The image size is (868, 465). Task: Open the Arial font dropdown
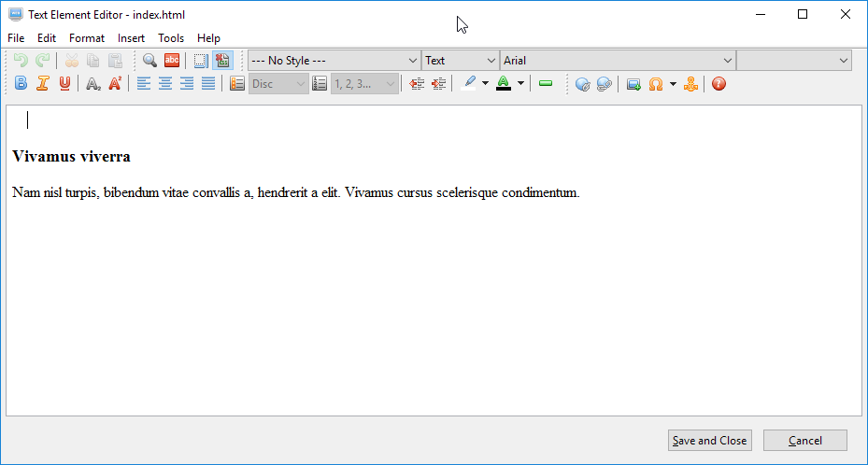pyautogui.click(x=618, y=61)
